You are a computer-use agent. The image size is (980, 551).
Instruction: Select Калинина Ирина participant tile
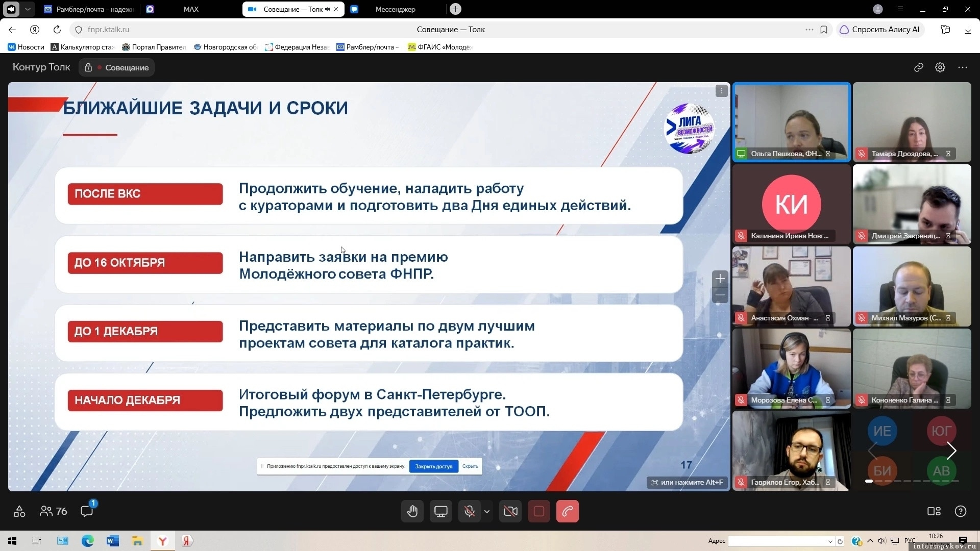click(x=792, y=204)
